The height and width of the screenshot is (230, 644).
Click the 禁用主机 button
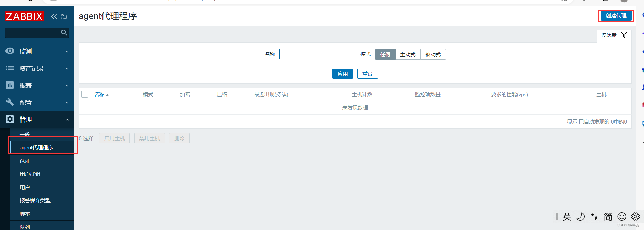tap(150, 138)
